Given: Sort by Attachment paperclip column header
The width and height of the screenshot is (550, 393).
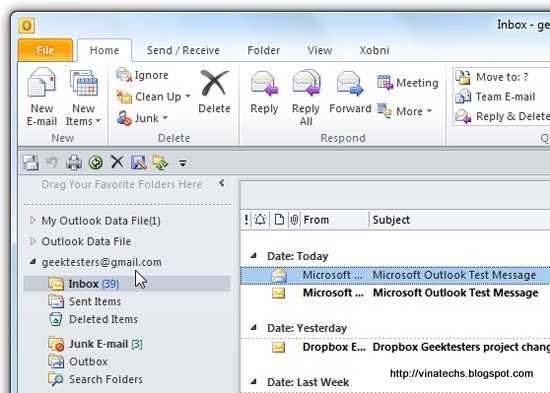Looking at the screenshot, I should tap(294, 220).
